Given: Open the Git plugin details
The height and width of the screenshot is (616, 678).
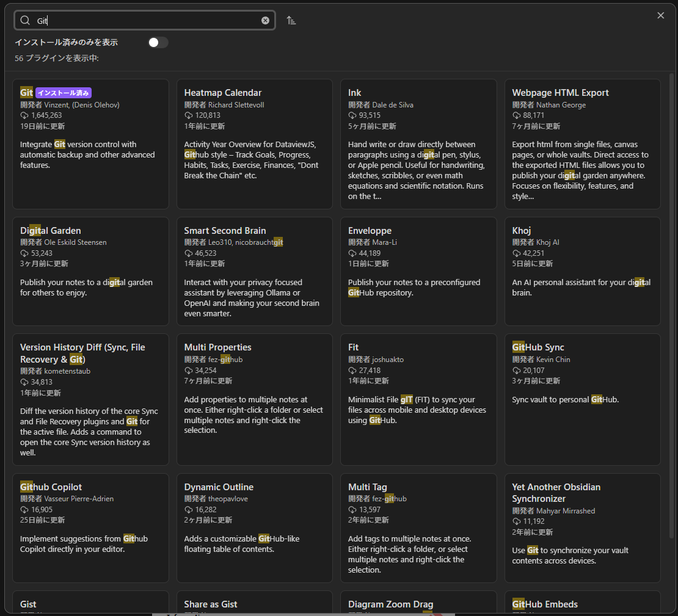Looking at the screenshot, I should [x=90, y=143].
